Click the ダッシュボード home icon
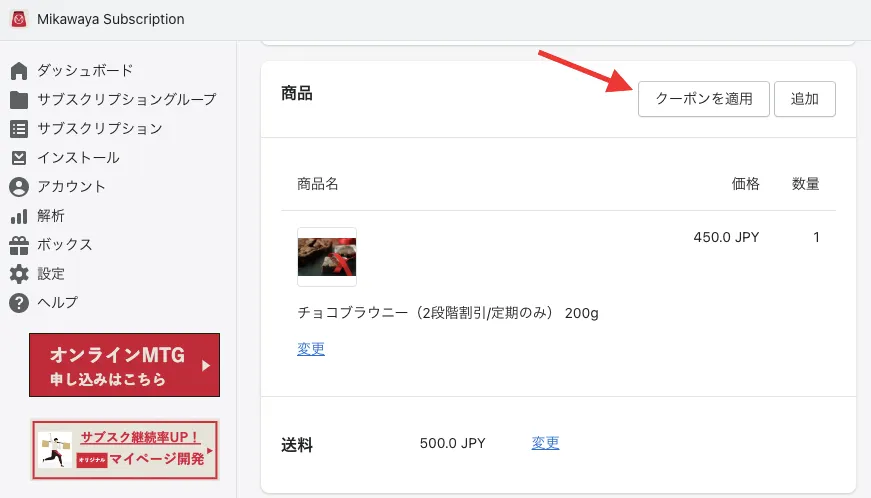 pos(19,71)
